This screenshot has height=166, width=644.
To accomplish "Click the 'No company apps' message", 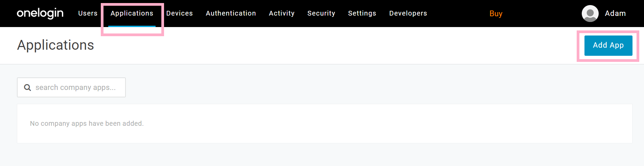I will point(87,123).
